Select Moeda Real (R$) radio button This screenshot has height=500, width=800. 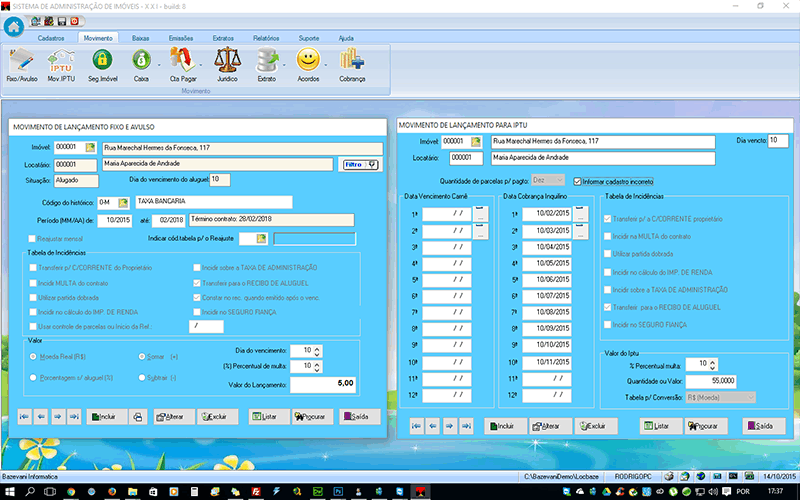[33, 357]
